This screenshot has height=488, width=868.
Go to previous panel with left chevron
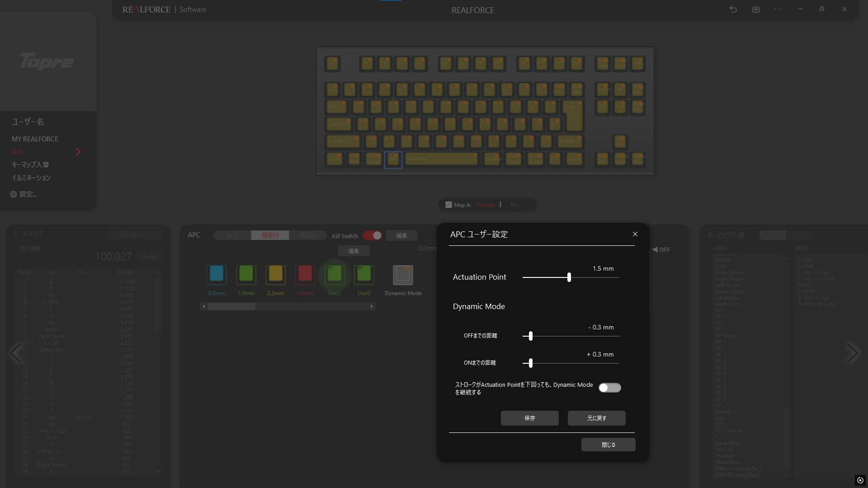(16, 353)
